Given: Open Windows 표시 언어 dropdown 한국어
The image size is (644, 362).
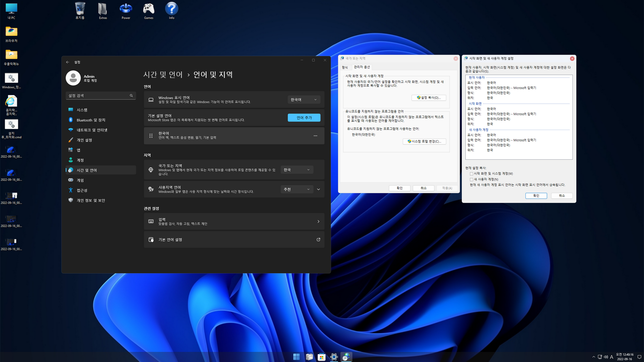Looking at the screenshot, I should [304, 99].
